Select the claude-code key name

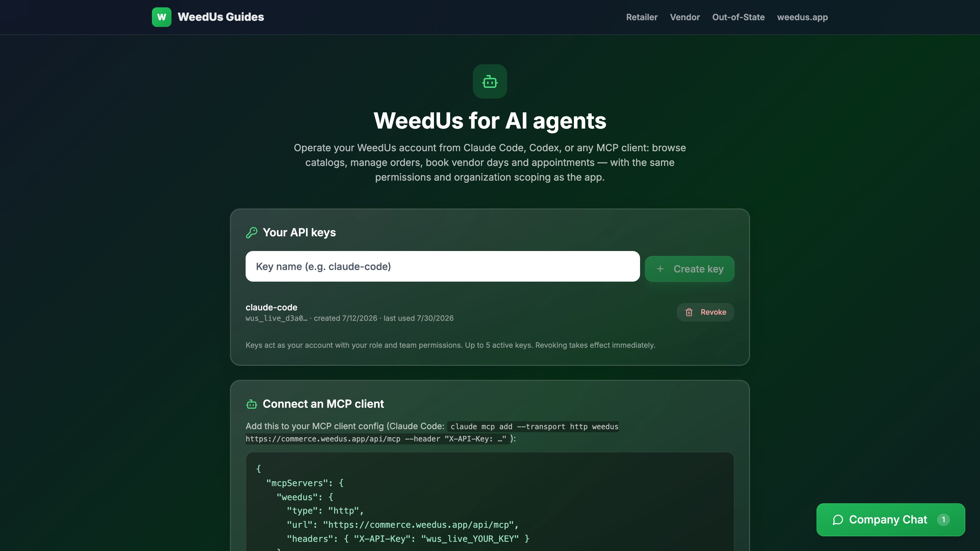271,307
